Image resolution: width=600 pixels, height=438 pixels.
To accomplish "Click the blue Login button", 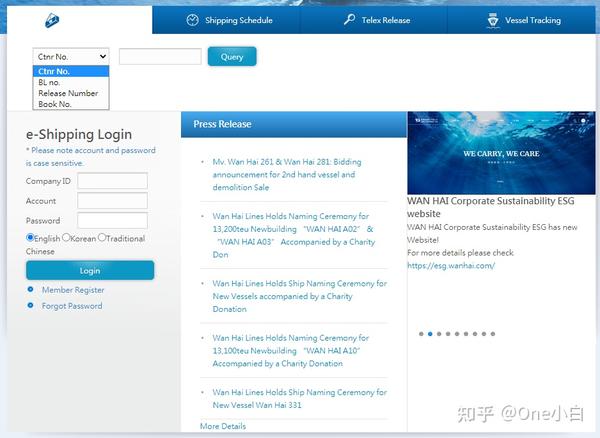I will pyautogui.click(x=90, y=270).
